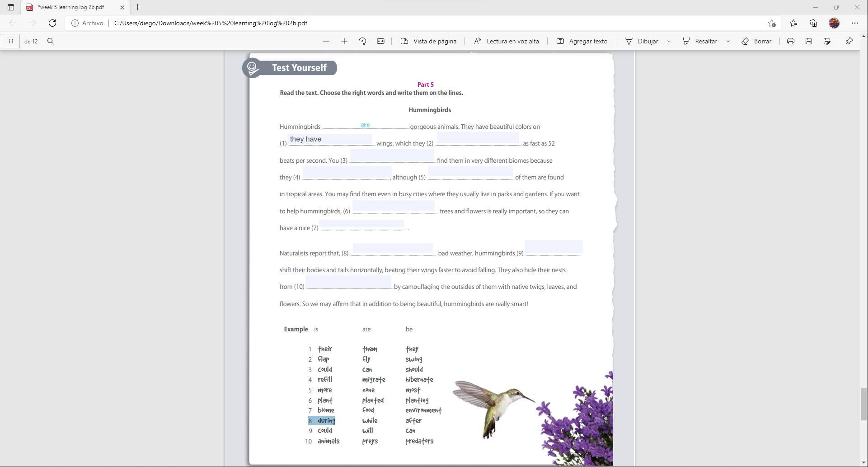
Task: Click blank answer field number 9
Action: 554,247
